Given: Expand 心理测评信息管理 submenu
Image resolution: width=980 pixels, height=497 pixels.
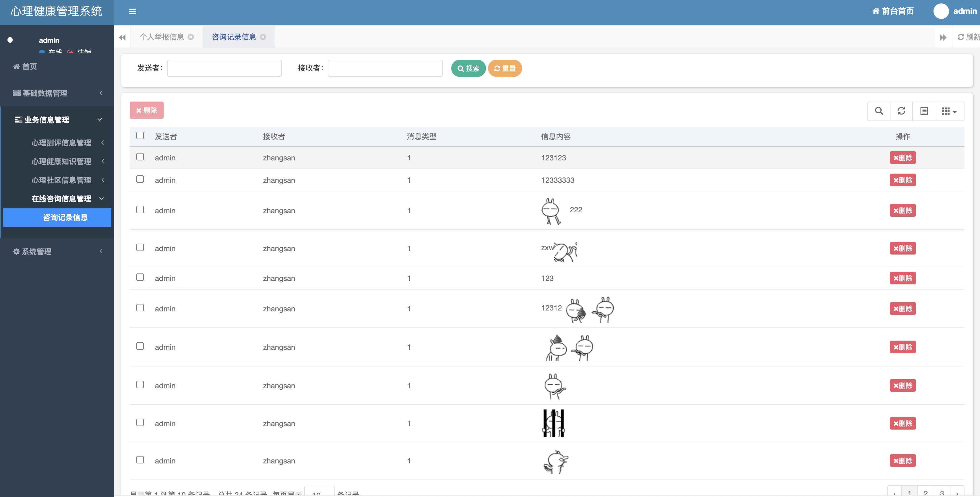Looking at the screenshot, I should tap(61, 143).
